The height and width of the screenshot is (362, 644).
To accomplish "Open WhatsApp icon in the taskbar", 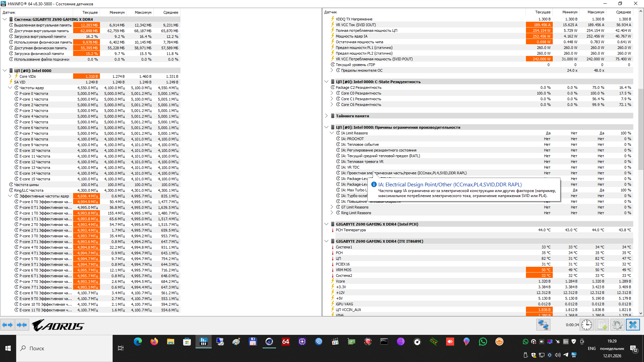I will point(483,342).
